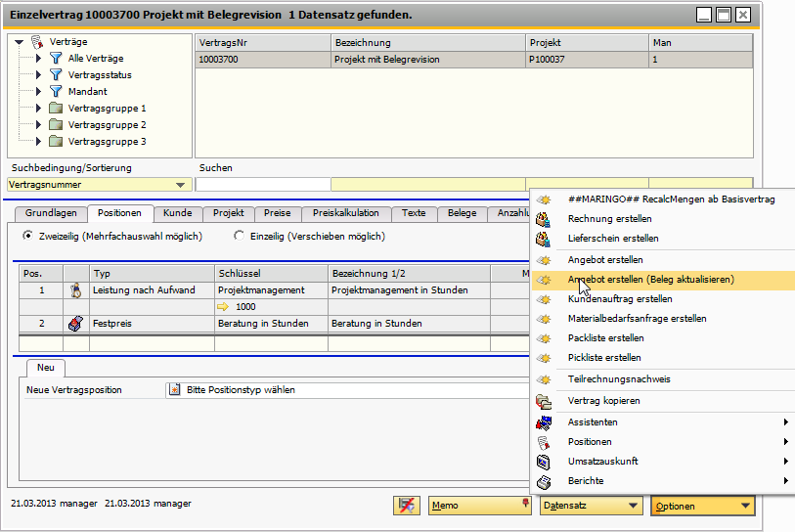
Task: Switch to the Preiskalkulation tab
Action: coord(346,213)
